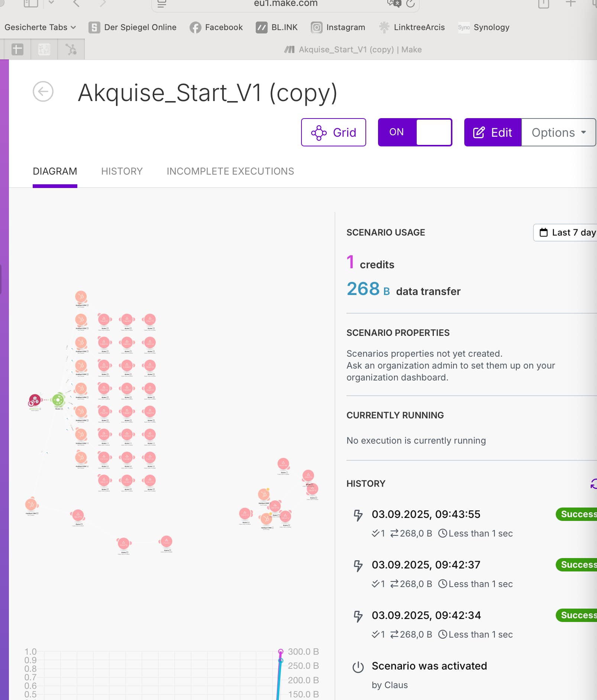Click the Grid button
The height and width of the screenshot is (700, 597).
click(333, 132)
